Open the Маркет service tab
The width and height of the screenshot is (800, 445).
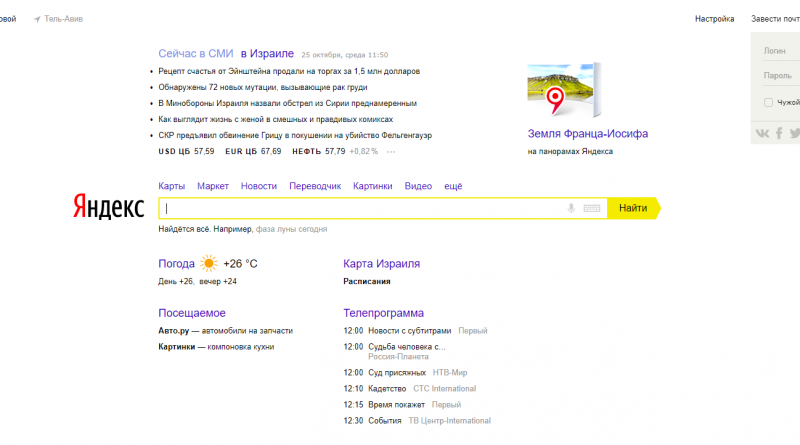pos(213,186)
